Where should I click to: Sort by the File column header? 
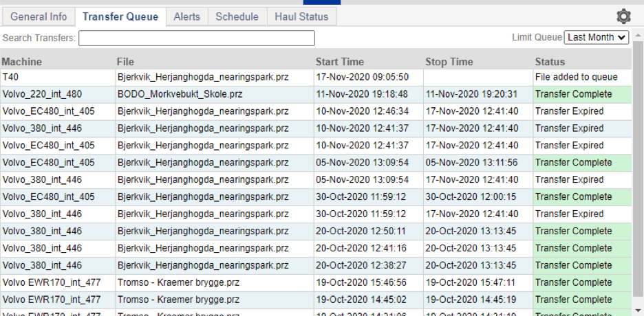125,62
